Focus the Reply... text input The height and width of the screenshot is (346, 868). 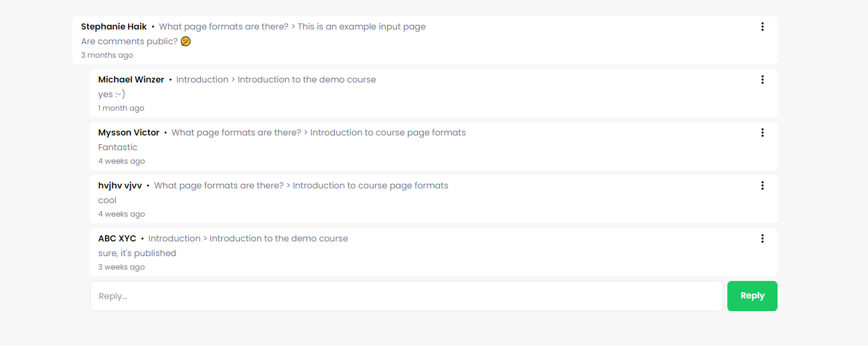coord(407,296)
